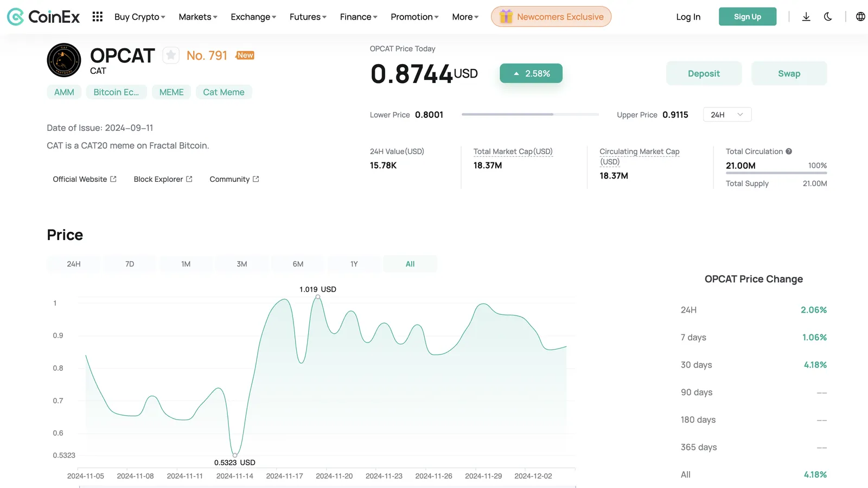Click the gift icon in Newcomers Exclusive

pyautogui.click(x=506, y=17)
